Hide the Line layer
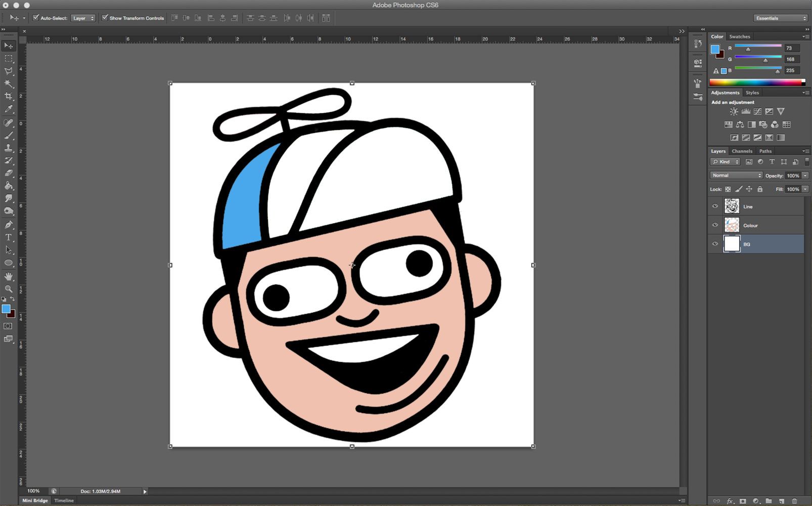812x506 pixels. click(x=715, y=206)
